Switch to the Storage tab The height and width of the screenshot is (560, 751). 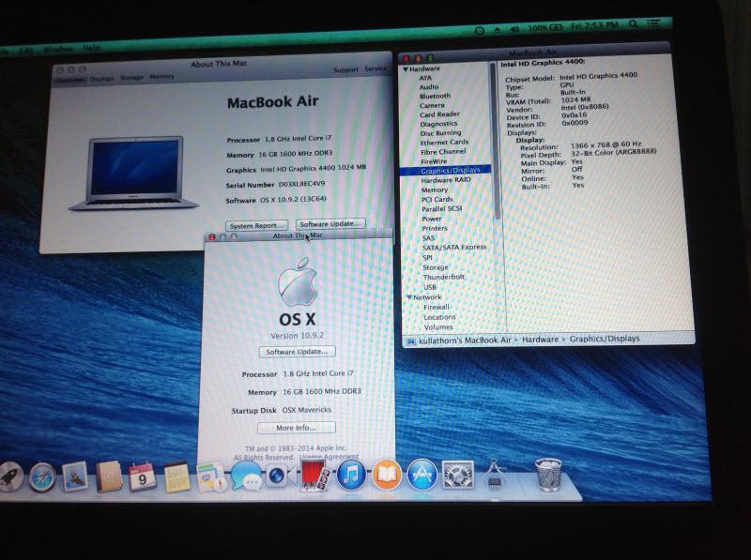pyautogui.click(x=131, y=77)
